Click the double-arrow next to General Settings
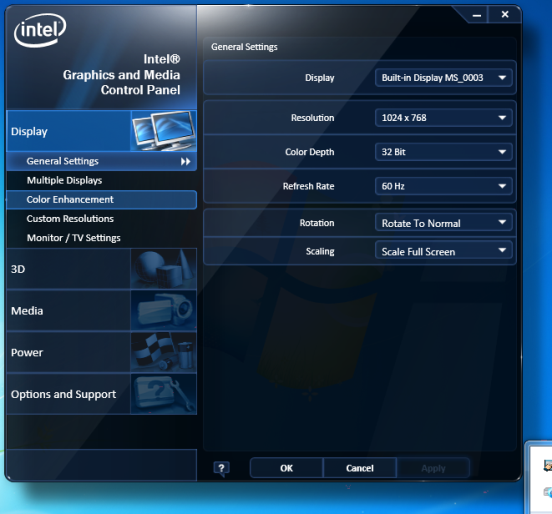The width and height of the screenshot is (552, 514). pos(186,161)
